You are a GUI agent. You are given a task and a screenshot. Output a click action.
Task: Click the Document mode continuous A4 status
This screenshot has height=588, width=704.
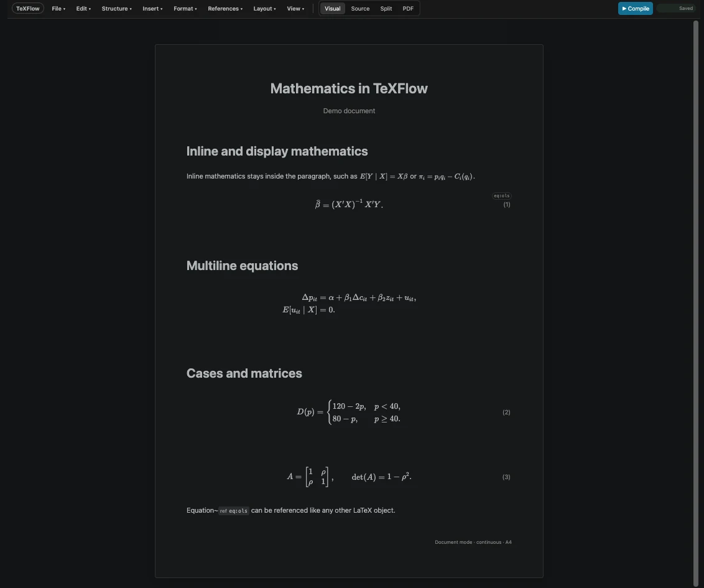pos(473,542)
